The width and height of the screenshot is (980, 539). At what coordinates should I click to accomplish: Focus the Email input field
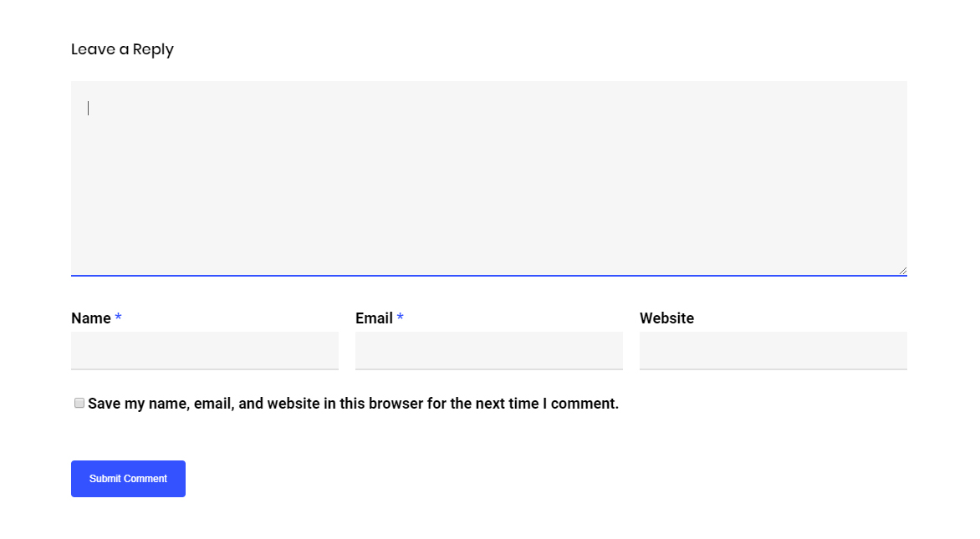click(x=489, y=350)
